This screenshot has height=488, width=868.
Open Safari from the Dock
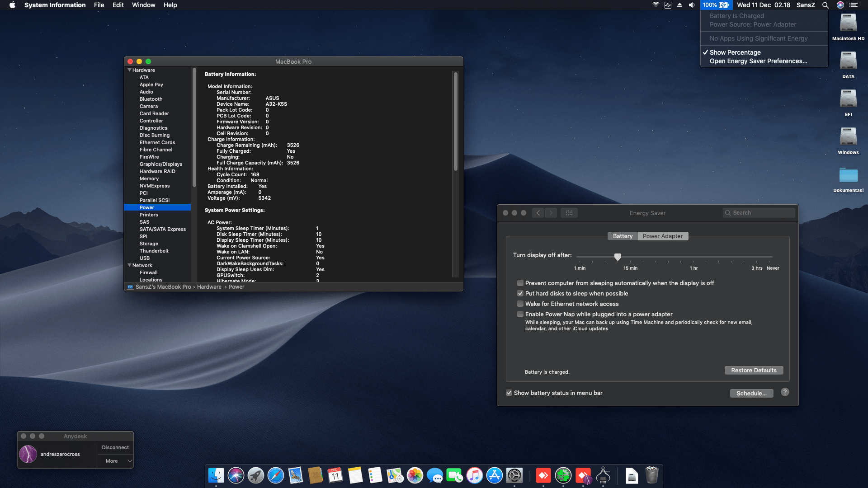[x=276, y=475]
